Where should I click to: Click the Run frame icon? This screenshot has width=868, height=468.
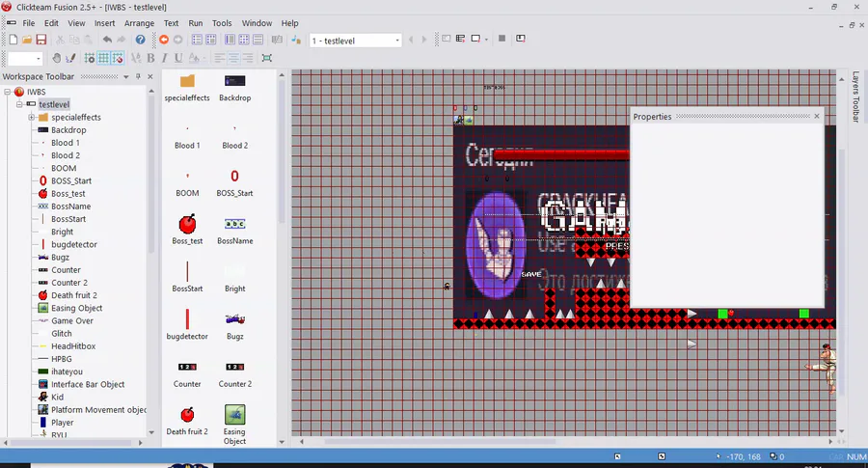click(475, 39)
